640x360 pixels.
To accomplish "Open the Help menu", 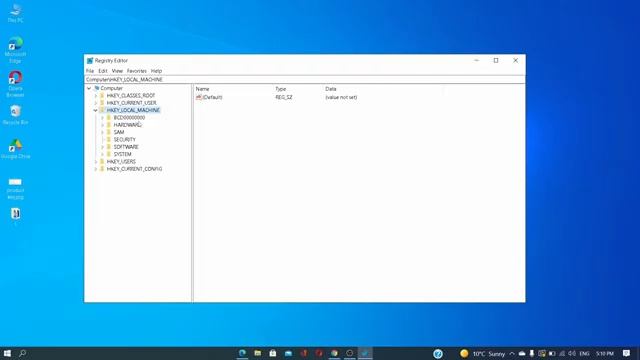I will pos(156,71).
